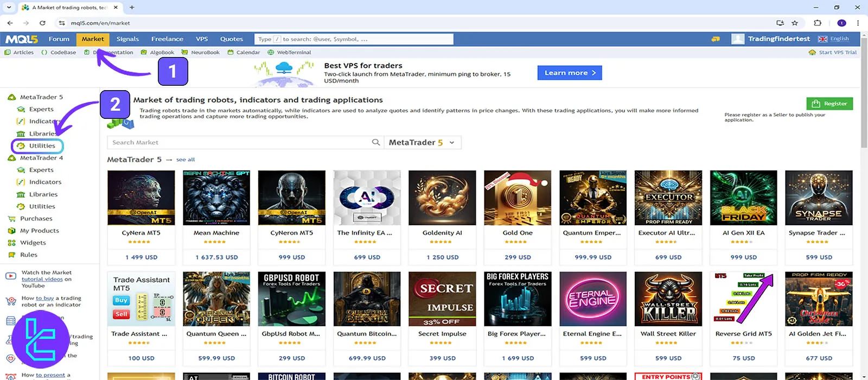Image resolution: width=868 pixels, height=380 pixels.
Task: Open the browser tab search dropdown arrow
Action: (9, 8)
